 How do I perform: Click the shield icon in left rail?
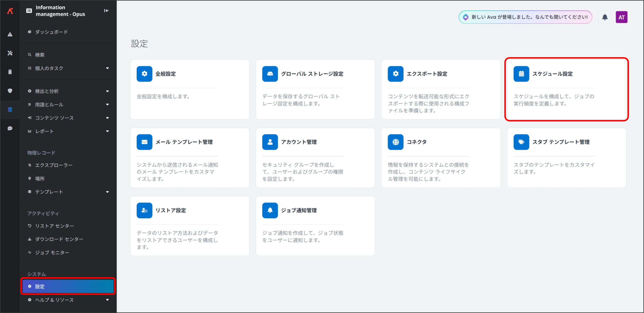[10, 91]
